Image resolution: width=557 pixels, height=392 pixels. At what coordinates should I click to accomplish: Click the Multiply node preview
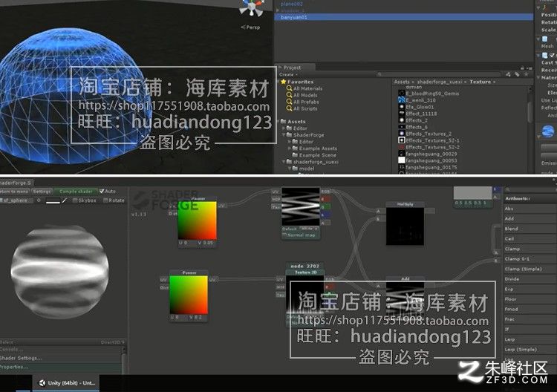pyautogui.click(x=405, y=226)
